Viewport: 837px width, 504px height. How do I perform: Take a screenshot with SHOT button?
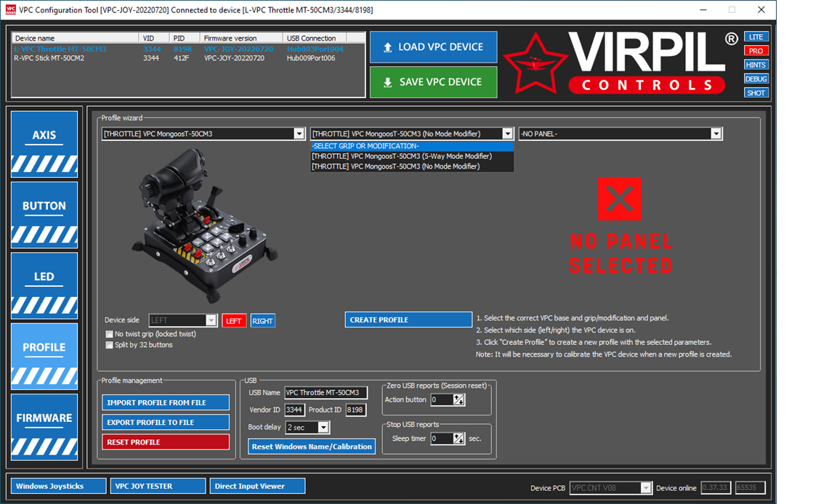[x=756, y=93]
